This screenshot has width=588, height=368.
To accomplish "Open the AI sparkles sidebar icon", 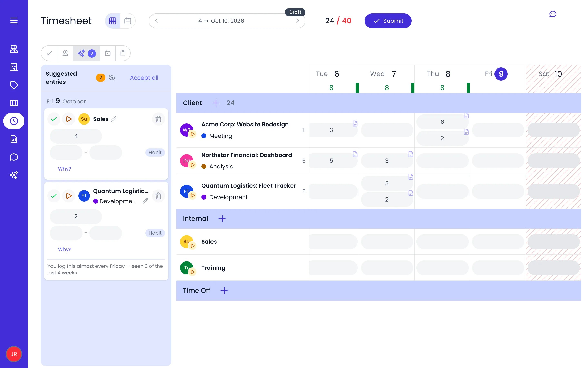I will point(14,175).
